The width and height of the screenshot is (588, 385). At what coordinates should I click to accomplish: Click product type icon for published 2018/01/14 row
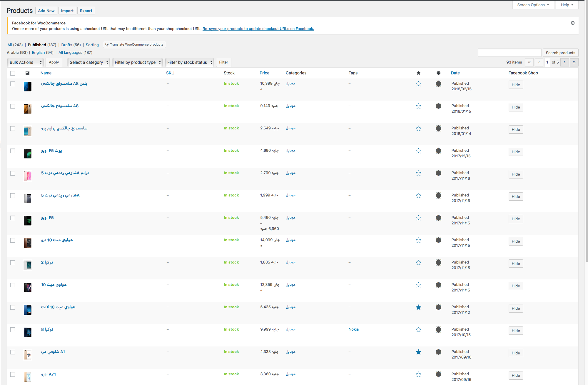coord(438,128)
